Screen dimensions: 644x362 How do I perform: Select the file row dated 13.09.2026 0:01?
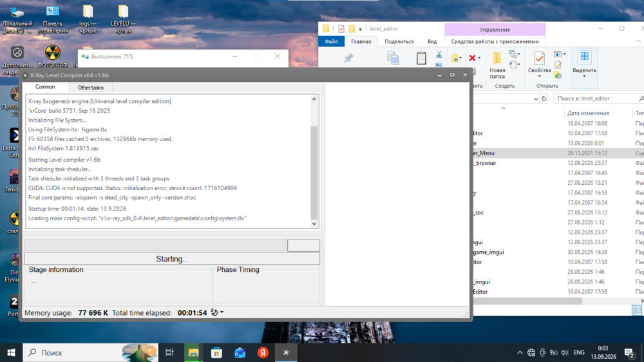558,143
